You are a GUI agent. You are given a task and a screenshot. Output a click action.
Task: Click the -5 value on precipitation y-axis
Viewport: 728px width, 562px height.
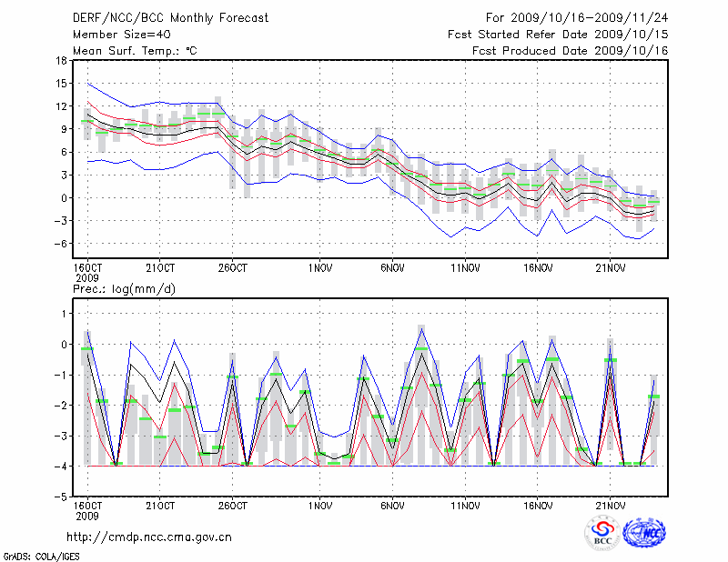pos(59,497)
